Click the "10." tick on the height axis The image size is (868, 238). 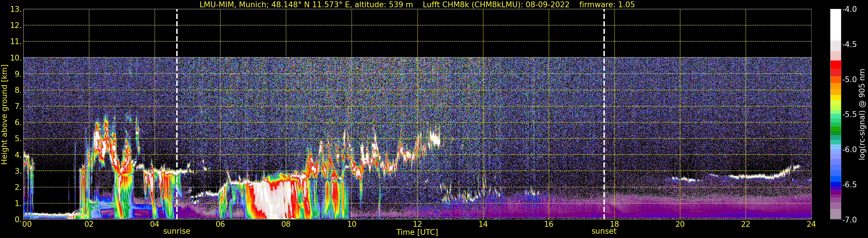click(16, 58)
